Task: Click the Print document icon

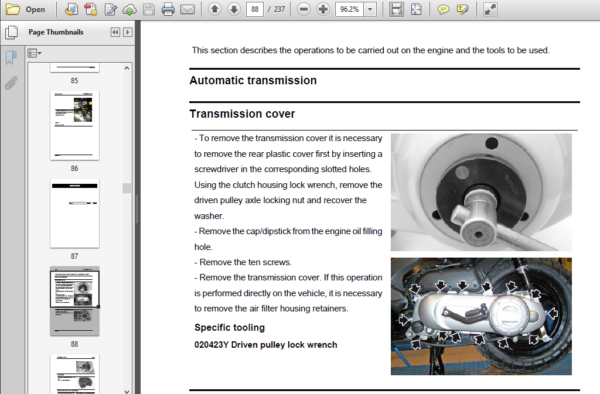Action: pos(168,9)
